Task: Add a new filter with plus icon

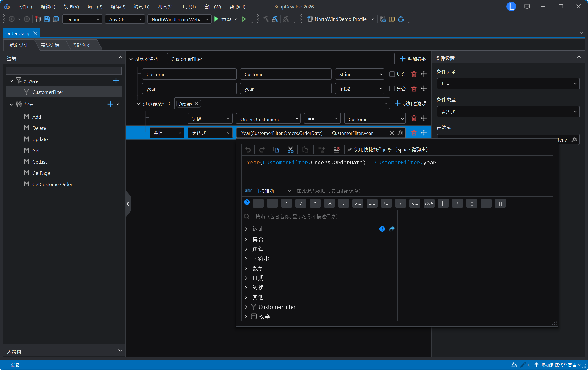Action: point(116,81)
